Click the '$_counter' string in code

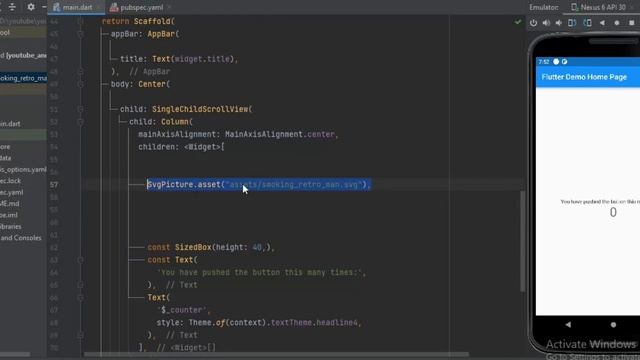[x=183, y=310]
